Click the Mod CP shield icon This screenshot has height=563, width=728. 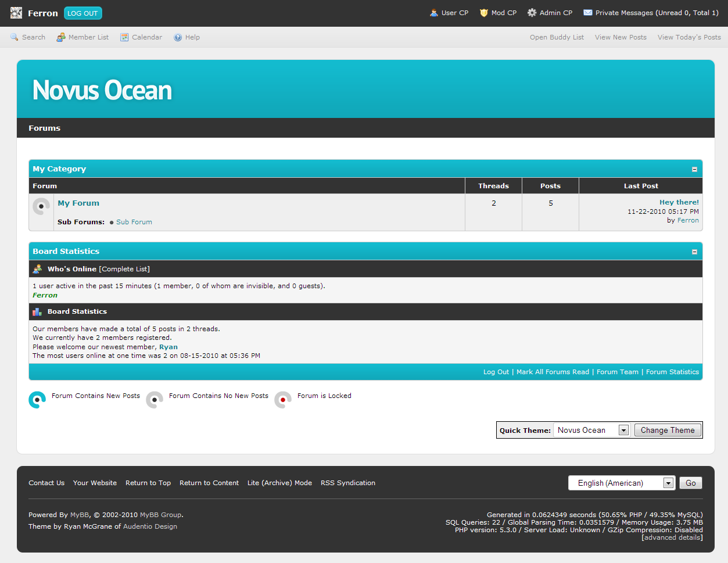click(483, 13)
